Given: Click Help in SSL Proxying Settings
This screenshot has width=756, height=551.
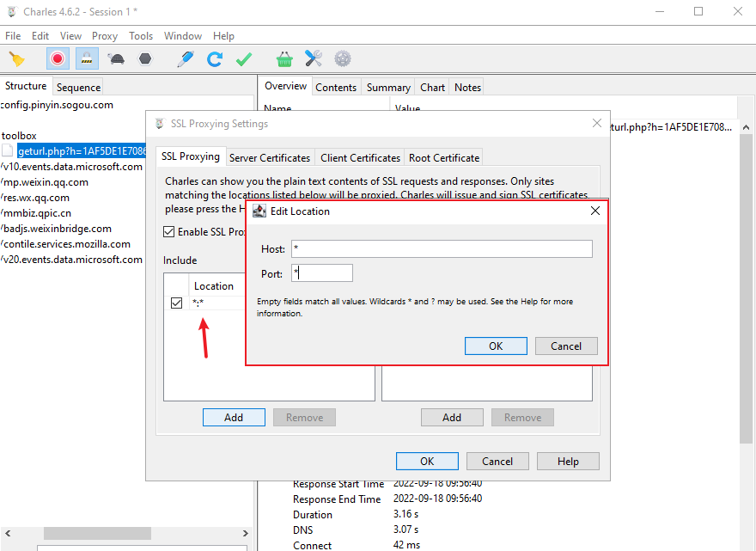Looking at the screenshot, I should click(x=568, y=461).
